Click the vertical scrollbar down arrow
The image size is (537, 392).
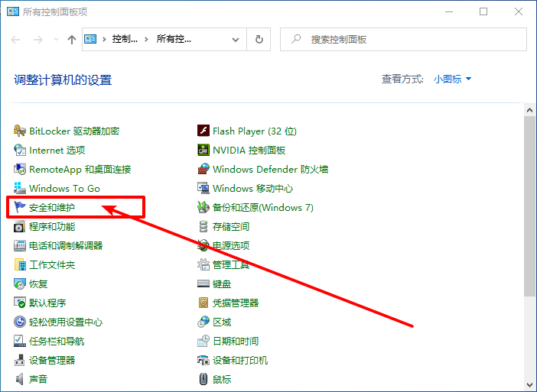(x=529, y=384)
